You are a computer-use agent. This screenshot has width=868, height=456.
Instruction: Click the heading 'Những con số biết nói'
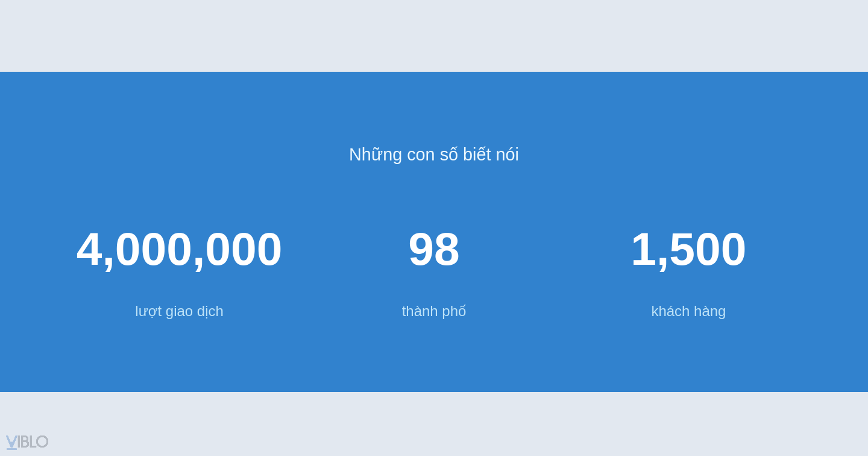click(433, 154)
